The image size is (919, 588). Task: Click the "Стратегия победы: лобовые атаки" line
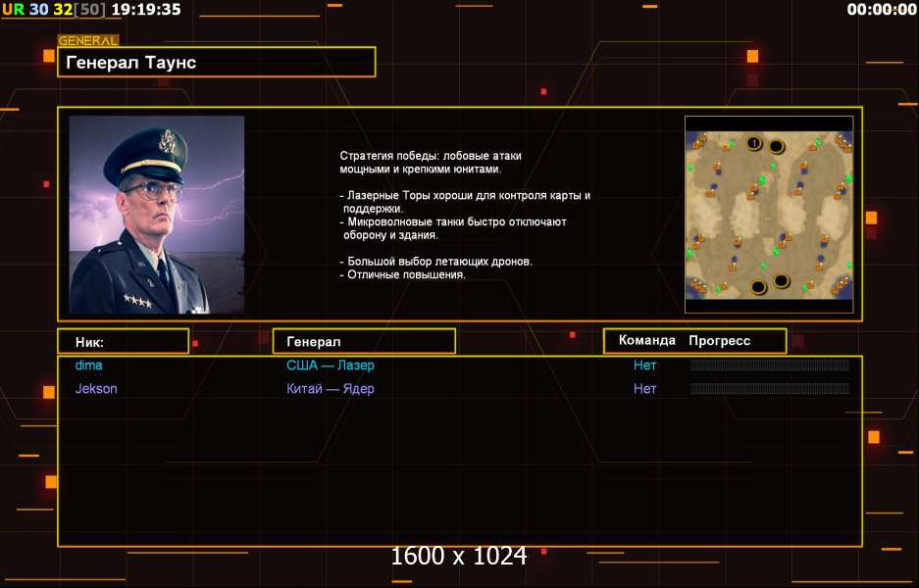click(431, 156)
